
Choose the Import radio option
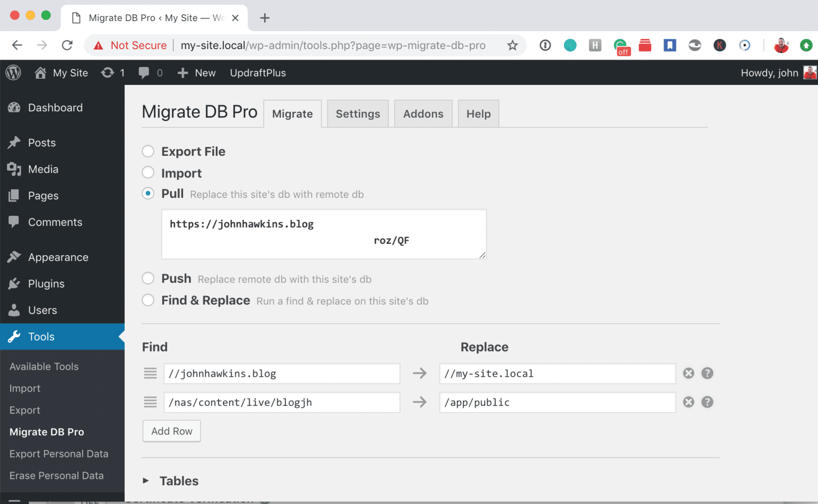[148, 173]
